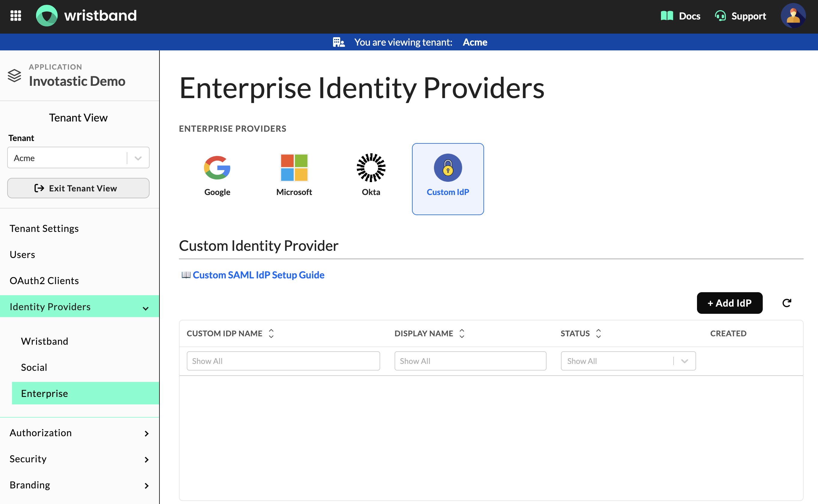Click the Okta label text

(371, 192)
